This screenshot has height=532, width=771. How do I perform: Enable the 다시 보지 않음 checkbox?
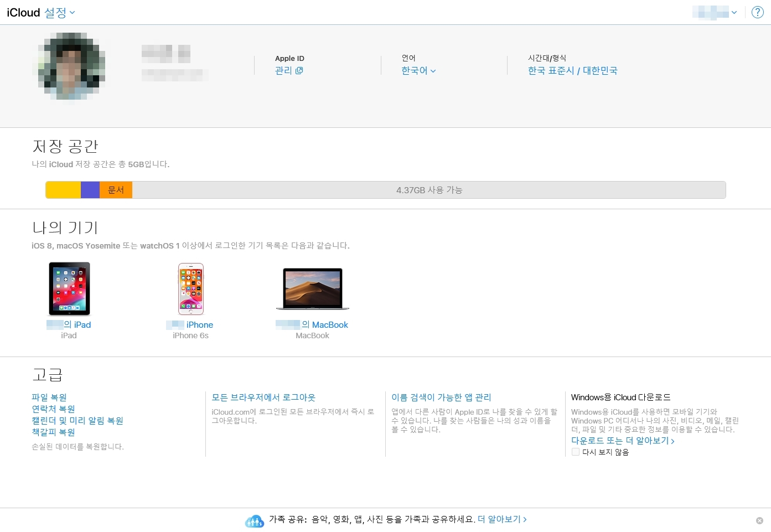pyautogui.click(x=576, y=452)
